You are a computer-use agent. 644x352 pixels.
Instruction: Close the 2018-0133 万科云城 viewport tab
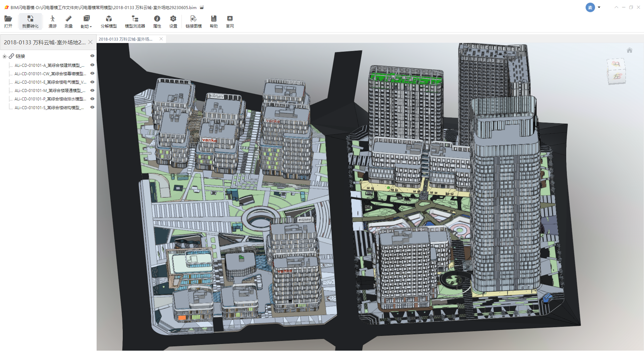click(x=161, y=39)
